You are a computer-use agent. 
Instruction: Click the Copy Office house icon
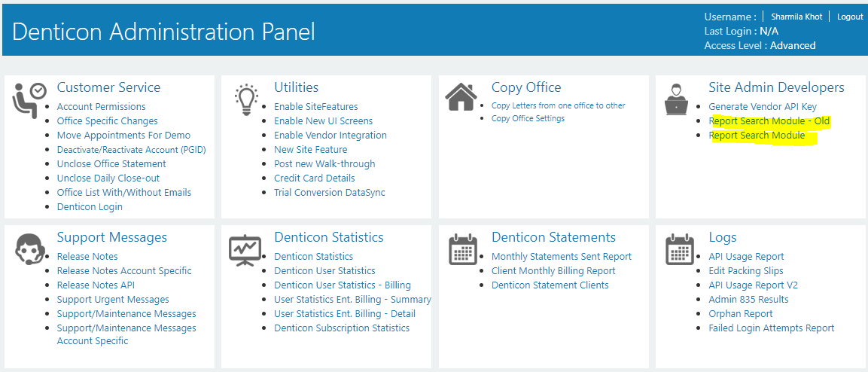click(x=461, y=98)
